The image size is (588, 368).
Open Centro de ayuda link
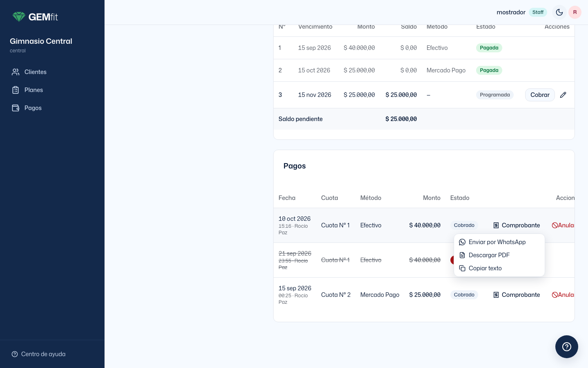point(38,354)
